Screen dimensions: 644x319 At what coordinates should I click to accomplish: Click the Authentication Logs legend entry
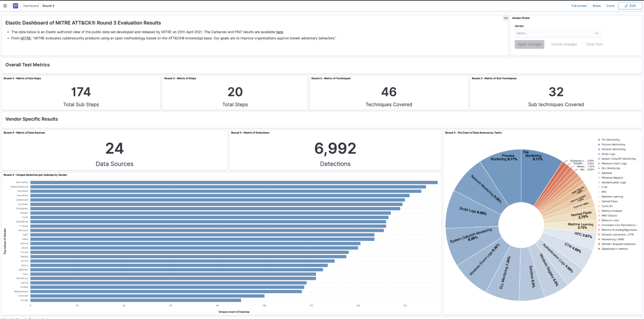coord(613,182)
